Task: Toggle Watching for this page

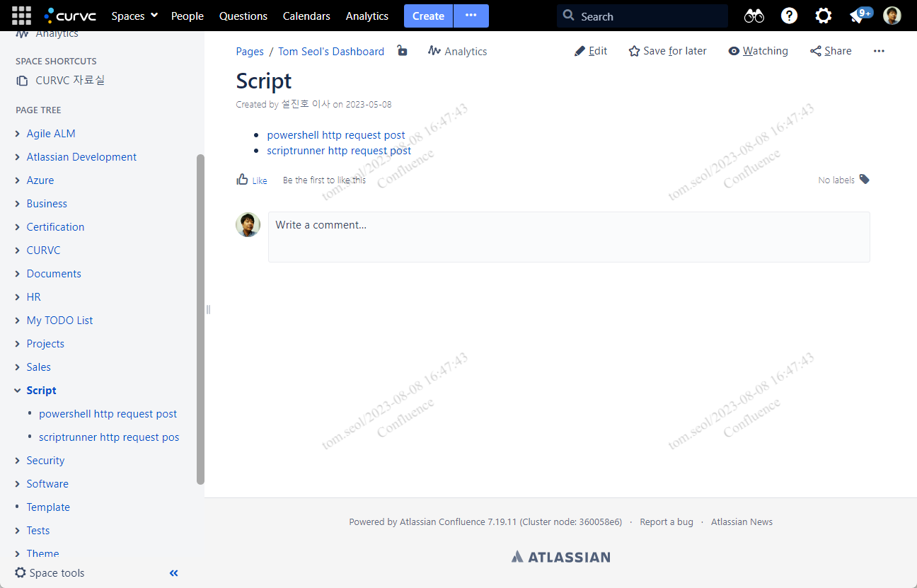Action: 758,51
